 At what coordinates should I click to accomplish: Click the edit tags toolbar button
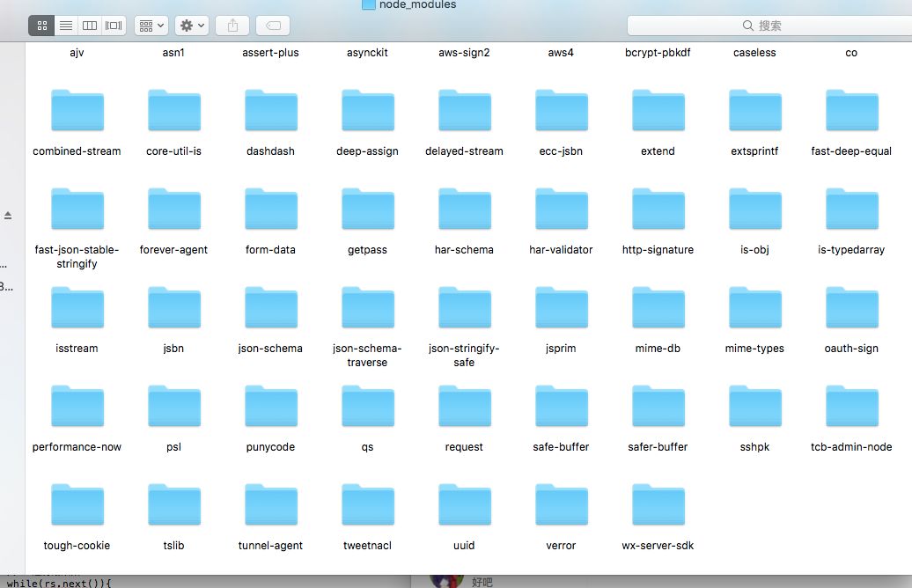[273, 26]
